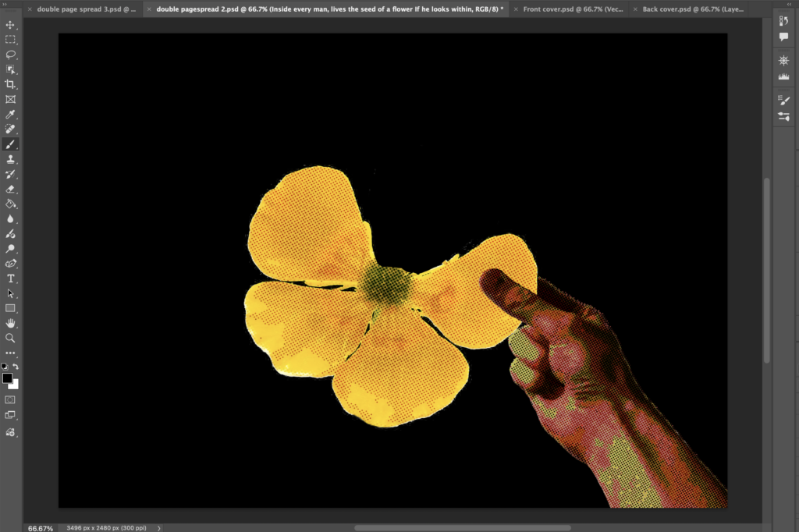Reset default foreground and background colors
Image resolution: width=799 pixels, height=532 pixels.
coord(5,367)
